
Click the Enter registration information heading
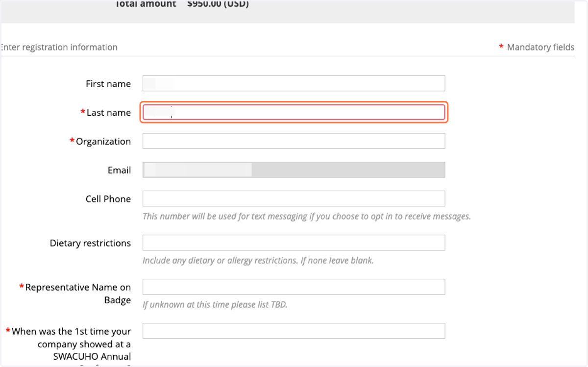click(58, 47)
